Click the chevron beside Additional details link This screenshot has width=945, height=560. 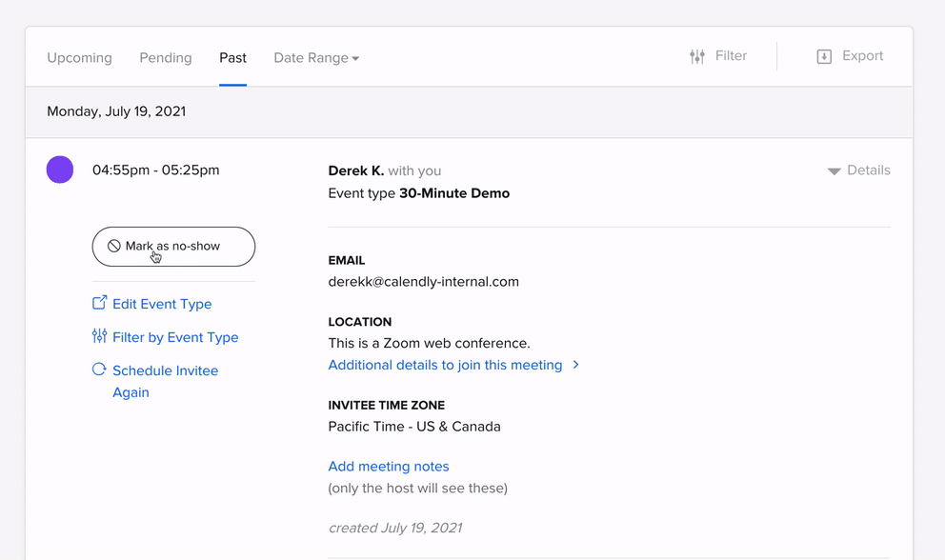tap(576, 365)
